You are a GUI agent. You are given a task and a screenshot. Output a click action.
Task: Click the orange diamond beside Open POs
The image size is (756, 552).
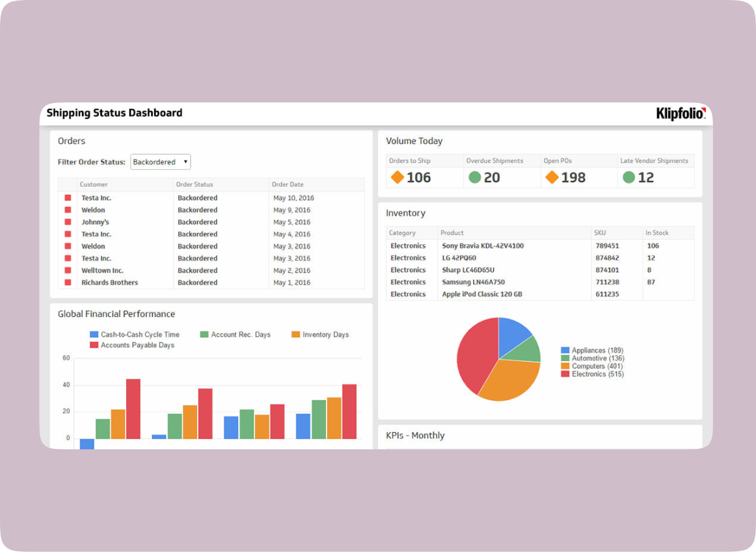(552, 177)
